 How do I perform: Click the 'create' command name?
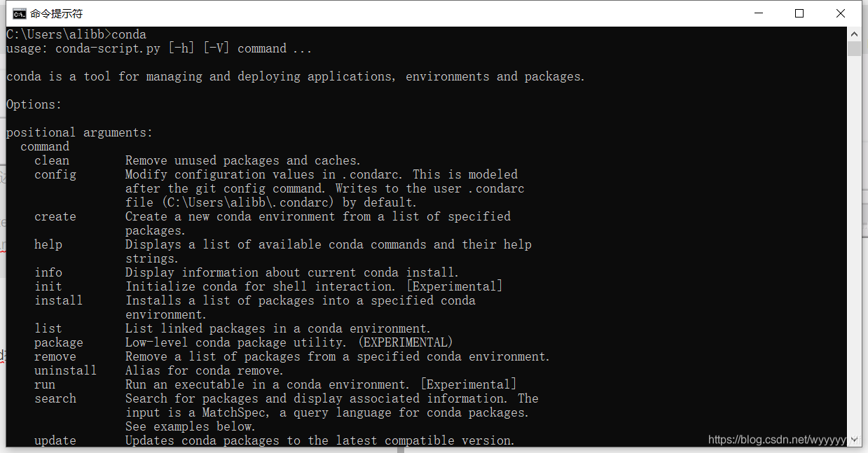55,216
